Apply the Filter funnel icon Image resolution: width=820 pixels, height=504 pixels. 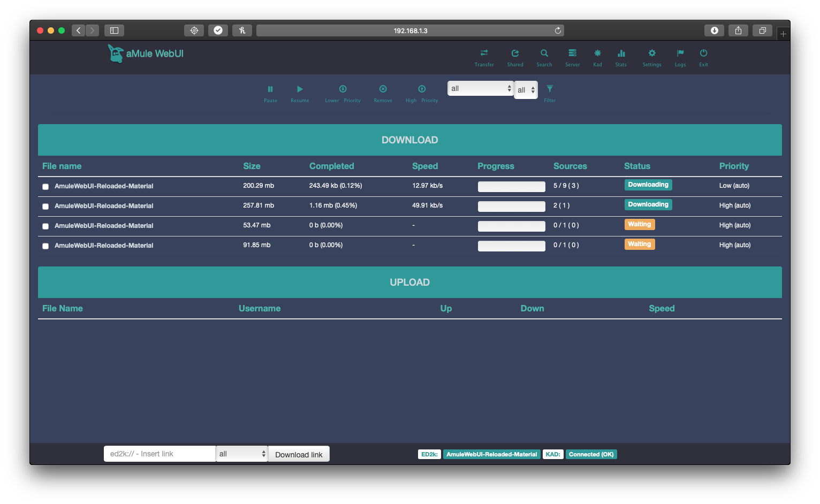550,89
